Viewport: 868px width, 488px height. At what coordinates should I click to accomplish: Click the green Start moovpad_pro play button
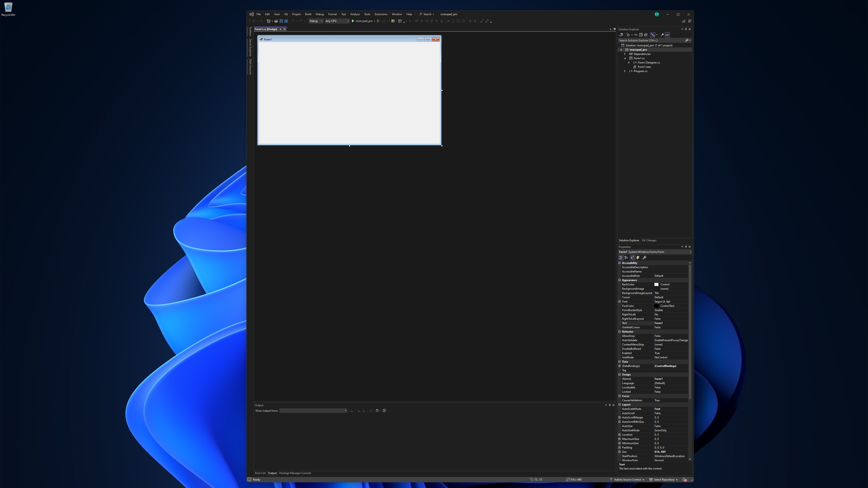point(353,21)
